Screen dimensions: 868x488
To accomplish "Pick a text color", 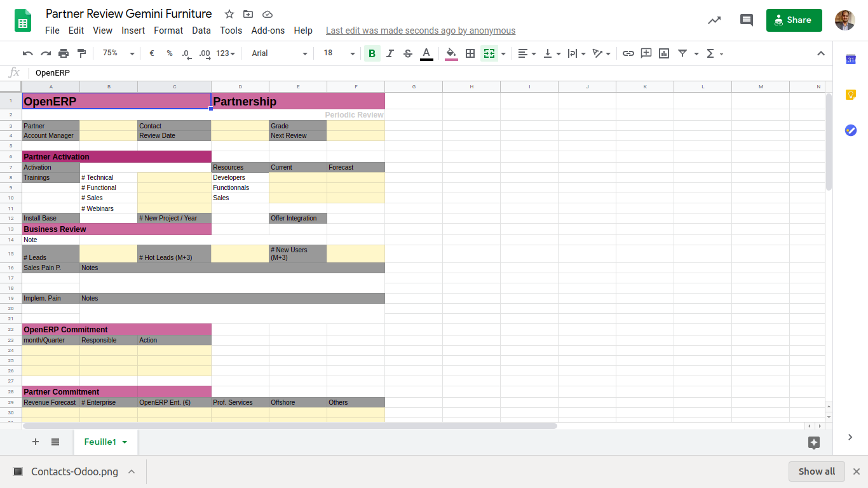I will tap(426, 53).
